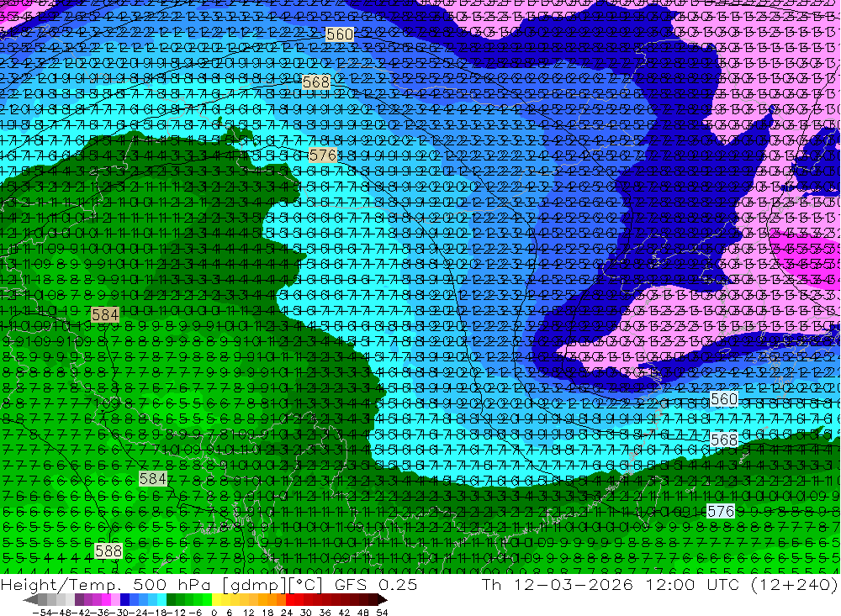
Task: Click the cyan swatch in the legend
Action: click(x=161, y=599)
